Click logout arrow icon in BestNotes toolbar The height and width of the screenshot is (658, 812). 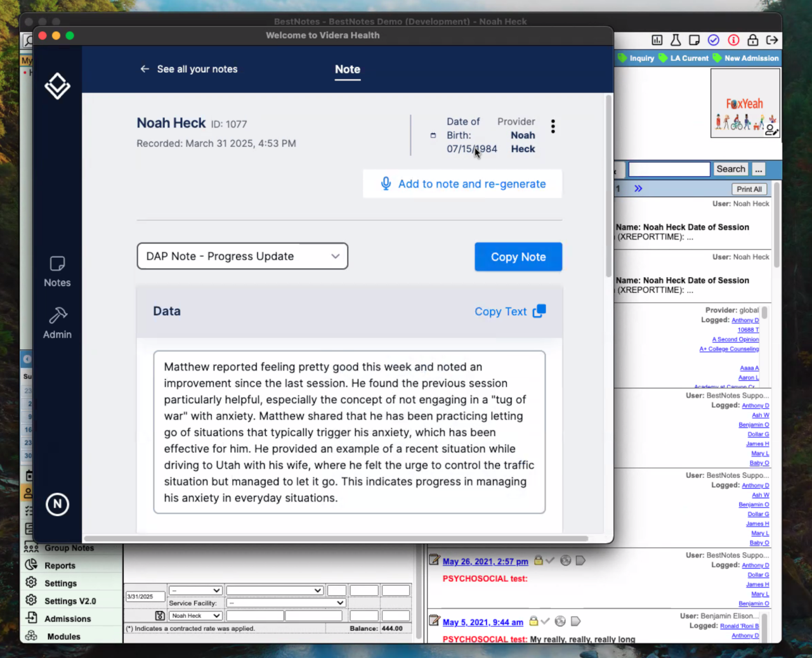tap(772, 40)
